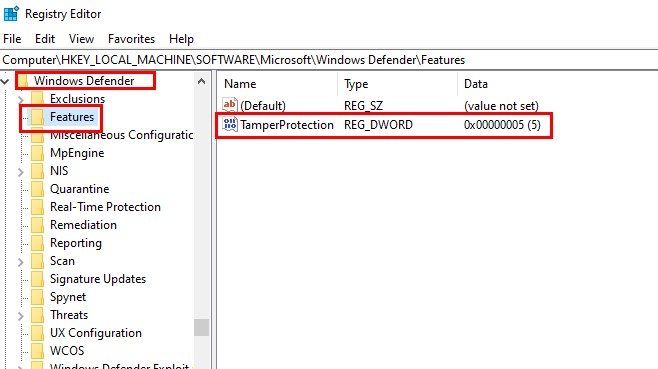
Task: Select the Remediation folder icon
Action: (37, 225)
